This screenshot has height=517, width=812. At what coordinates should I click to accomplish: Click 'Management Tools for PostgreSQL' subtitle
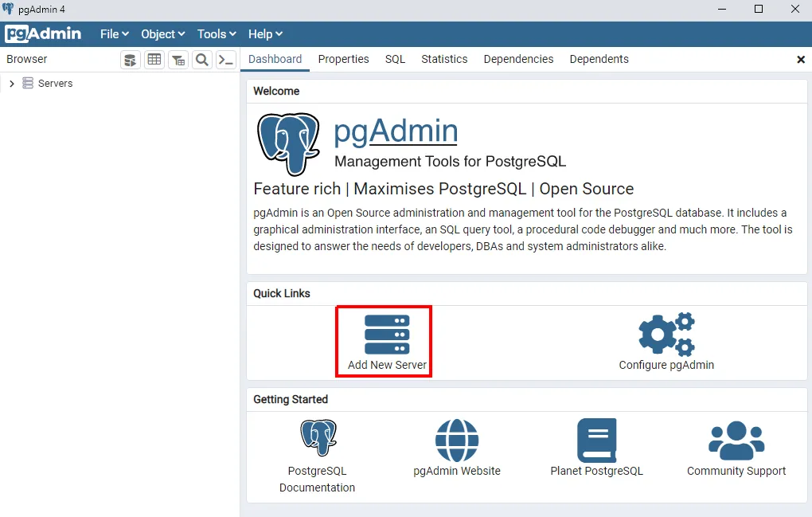pyautogui.click(x=450, y=161)
